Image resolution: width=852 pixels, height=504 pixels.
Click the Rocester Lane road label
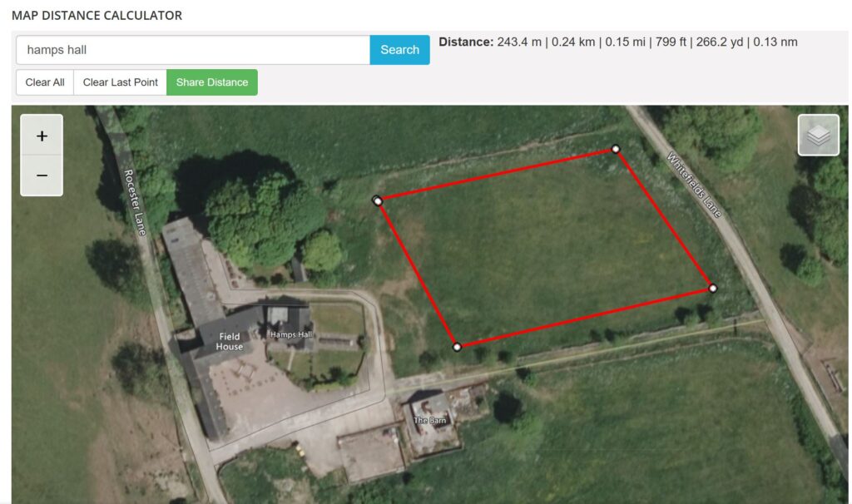(x=136, y=203)
